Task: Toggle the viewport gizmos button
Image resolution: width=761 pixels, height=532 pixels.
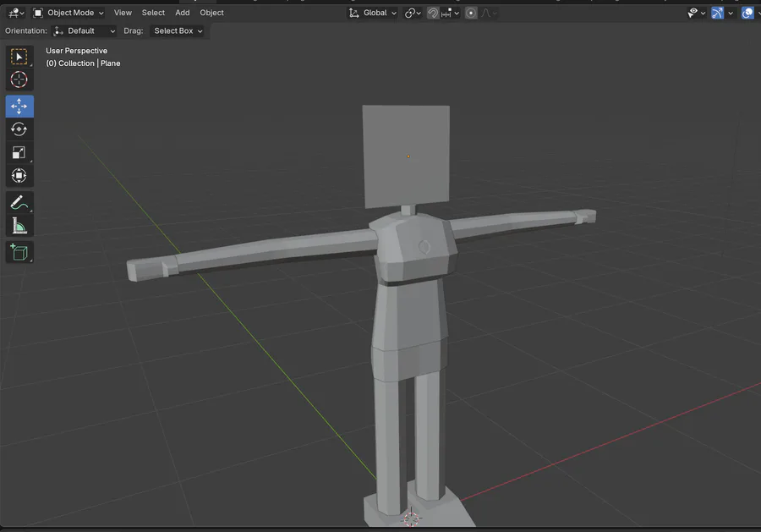Action: pyautogui.click(x=717, y=13)
